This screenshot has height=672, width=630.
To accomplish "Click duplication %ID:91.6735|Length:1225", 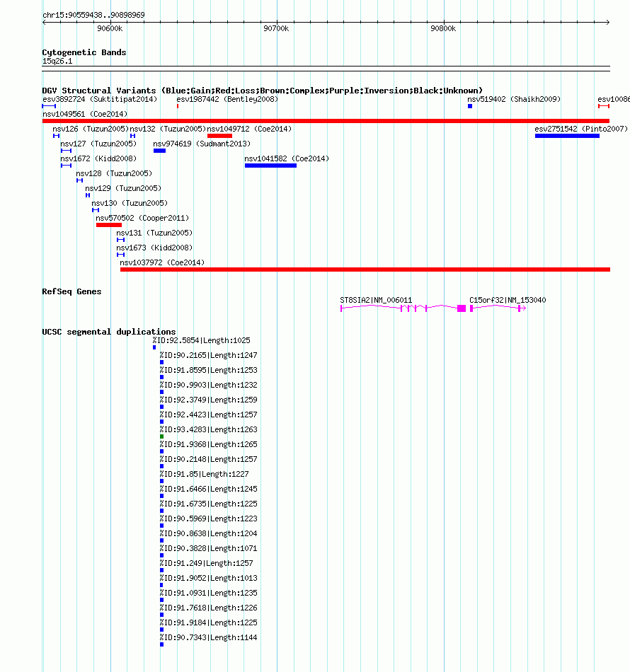I will point(208,504).
